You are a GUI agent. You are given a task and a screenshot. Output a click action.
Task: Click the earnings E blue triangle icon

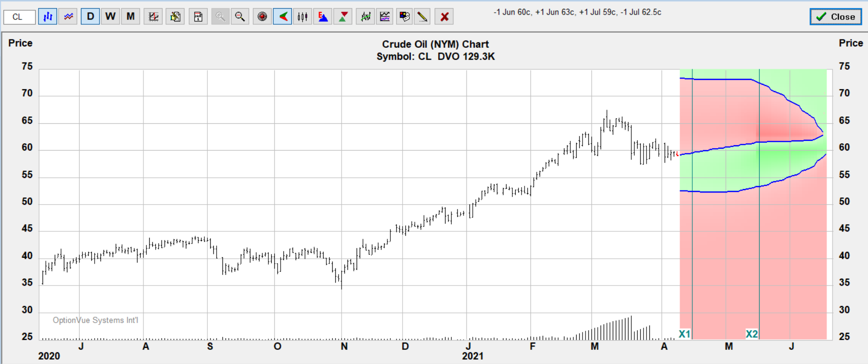click(323, 17)
